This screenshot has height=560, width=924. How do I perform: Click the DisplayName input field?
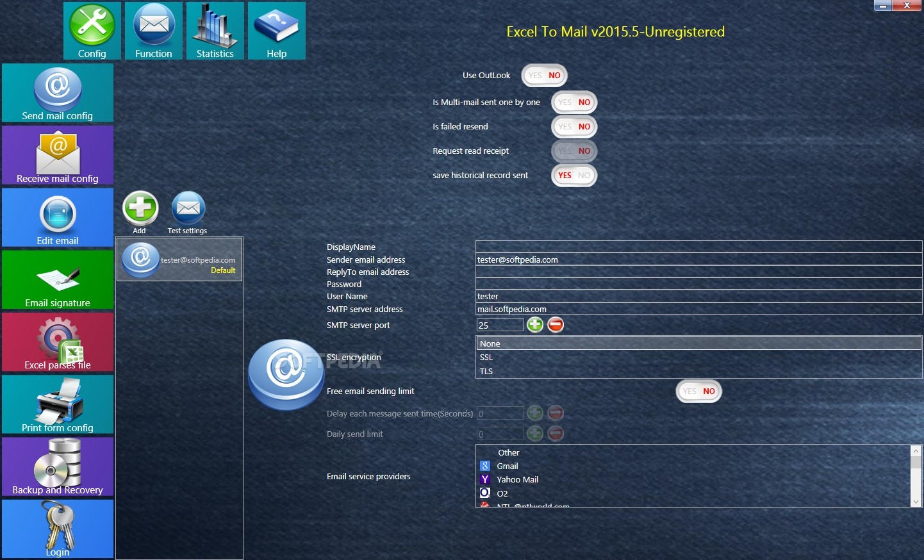click(698, 247)
